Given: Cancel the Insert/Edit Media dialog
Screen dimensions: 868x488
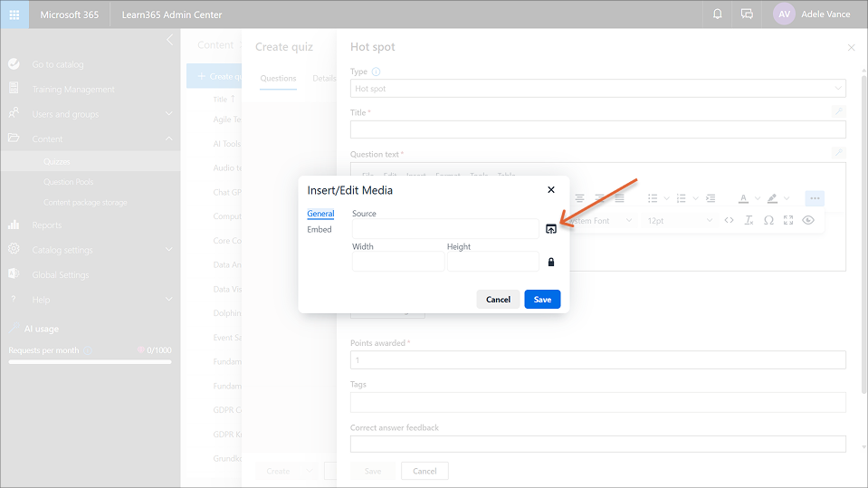Looking at the screenshot, I should (x=498, y=300).
